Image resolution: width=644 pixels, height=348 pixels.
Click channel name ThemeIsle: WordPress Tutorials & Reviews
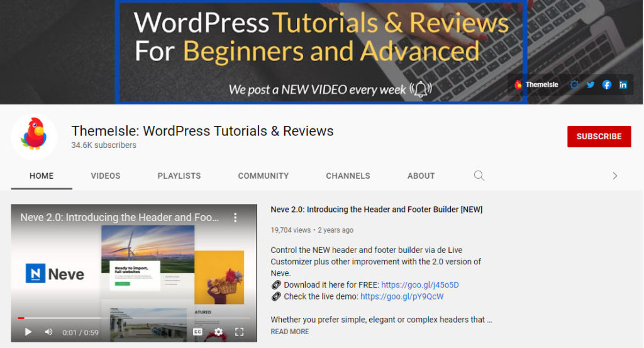tap(203, 131)
